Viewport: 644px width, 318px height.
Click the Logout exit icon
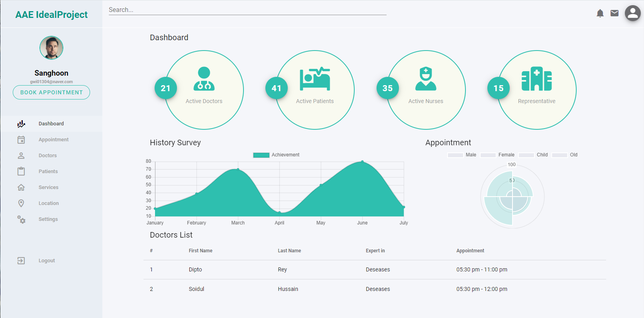[21, 261]
